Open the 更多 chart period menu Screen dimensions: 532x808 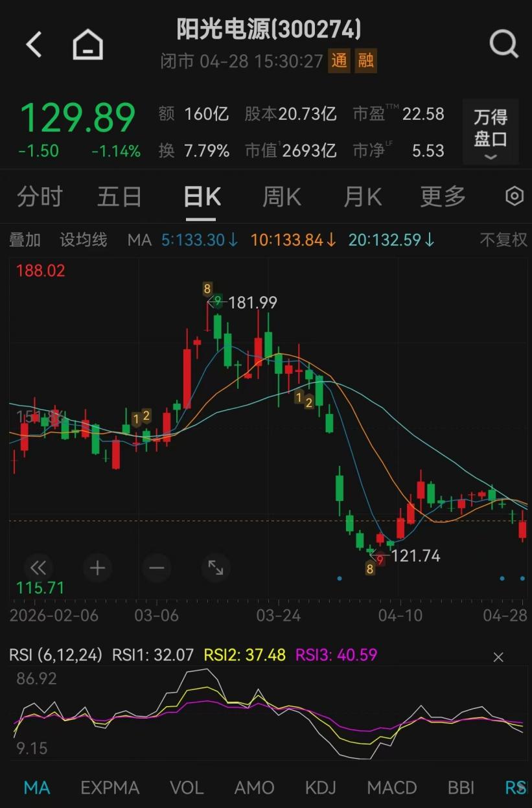[x=443, y=196]
